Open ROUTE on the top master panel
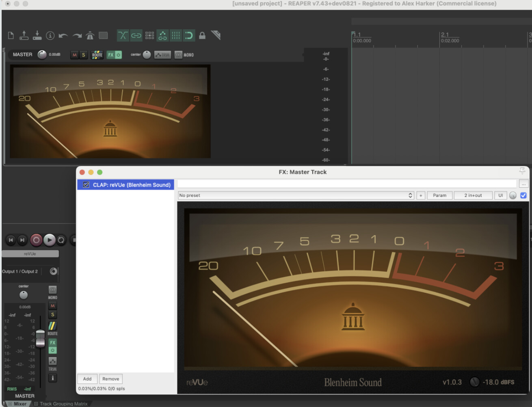The width and height of the screenshot is (532, 407). (x=97, y=55)
